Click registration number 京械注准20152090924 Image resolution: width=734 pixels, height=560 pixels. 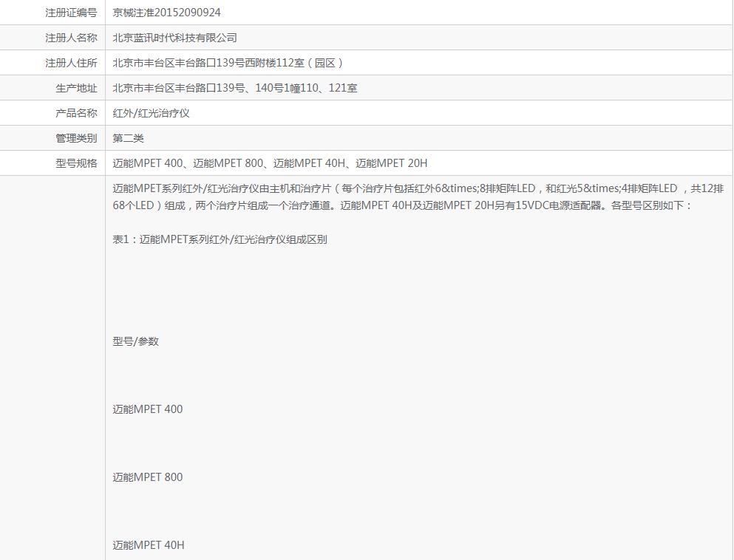pos(166,13)
